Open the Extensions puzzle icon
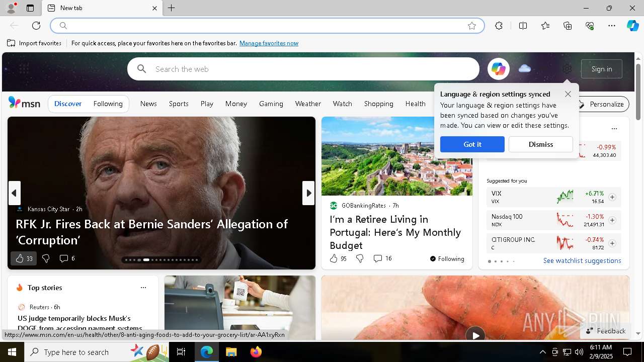The image size is (644, 362). [499, 26]
